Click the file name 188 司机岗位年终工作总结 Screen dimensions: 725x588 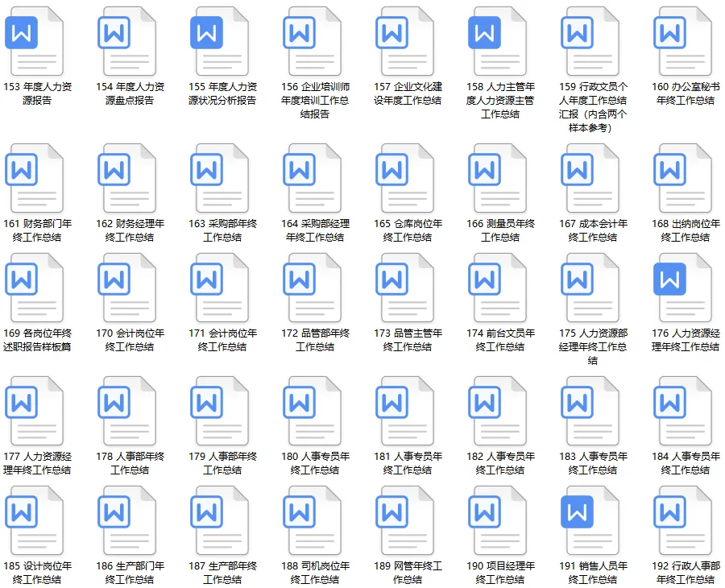pos(315,573)
